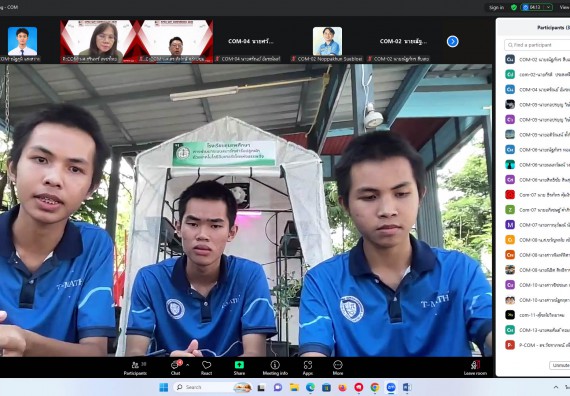570x396 pixels.
Task: Select thumbnail of man on red banner
Action: click(175, 41)
